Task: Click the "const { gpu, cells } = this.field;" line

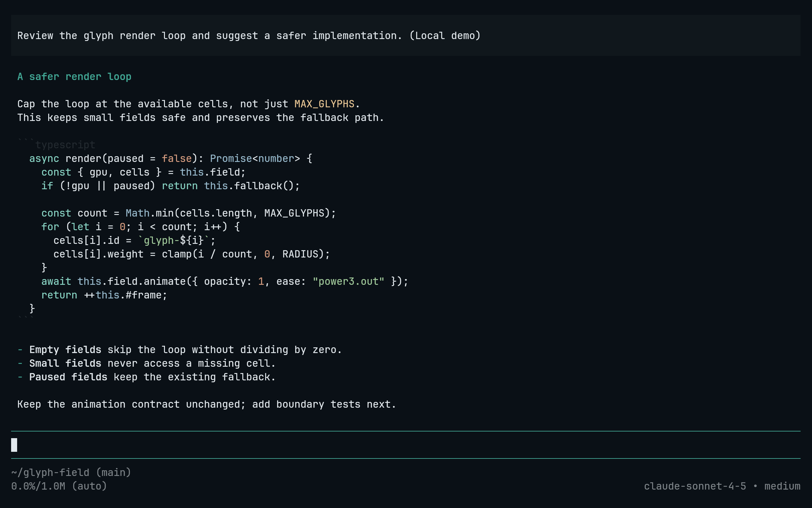Action: tap(143, 172)
